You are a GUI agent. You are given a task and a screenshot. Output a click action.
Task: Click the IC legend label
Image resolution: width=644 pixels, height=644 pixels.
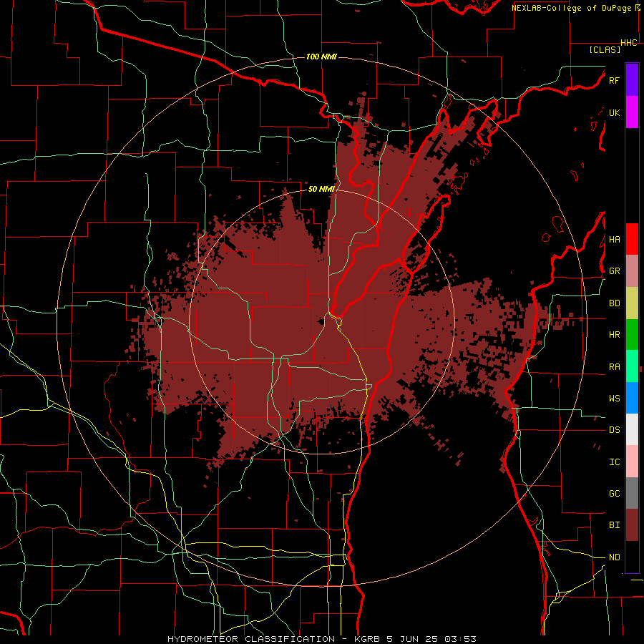[x=614, y=462]
